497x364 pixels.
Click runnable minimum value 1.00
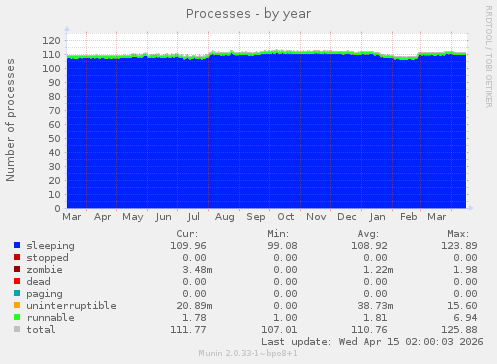coord(285,318)
